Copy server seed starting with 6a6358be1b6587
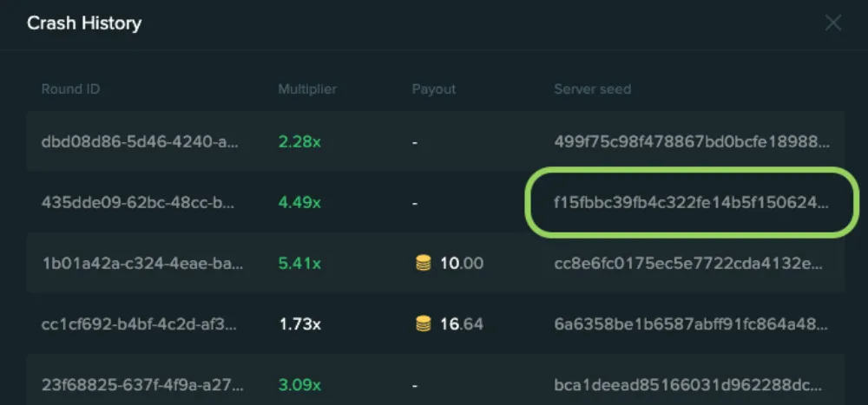The height and width of the screenshot is (405, 868). coord(692,323)
